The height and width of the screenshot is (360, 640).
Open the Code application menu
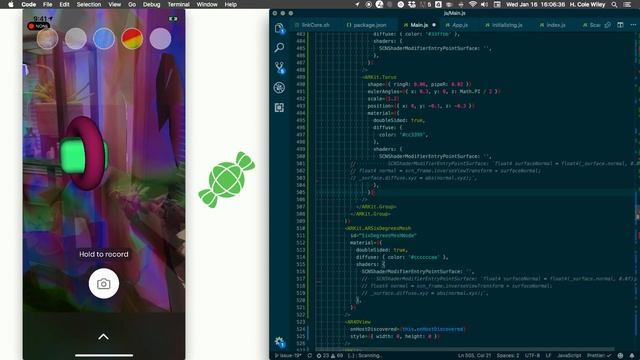[x=29, y=4]
